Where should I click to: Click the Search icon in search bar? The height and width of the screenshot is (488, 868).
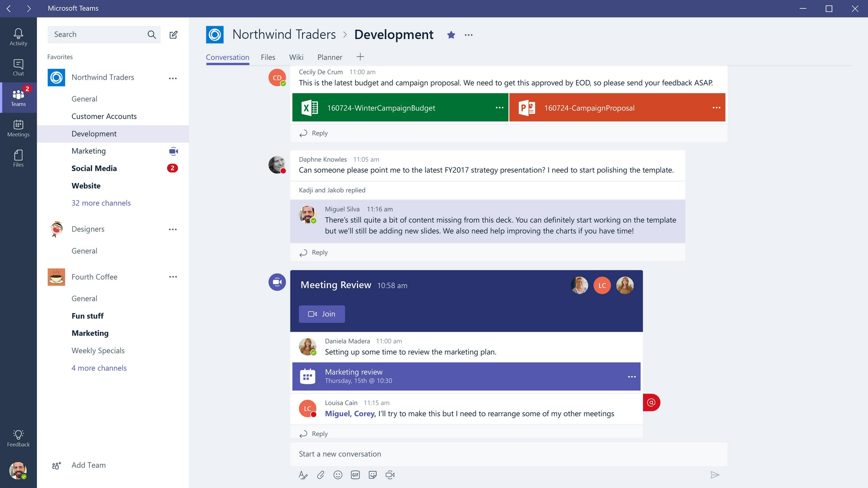(151, 33)
